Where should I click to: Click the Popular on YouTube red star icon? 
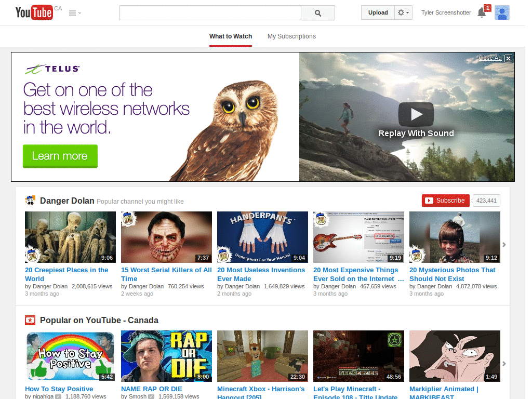pos(30,320)
